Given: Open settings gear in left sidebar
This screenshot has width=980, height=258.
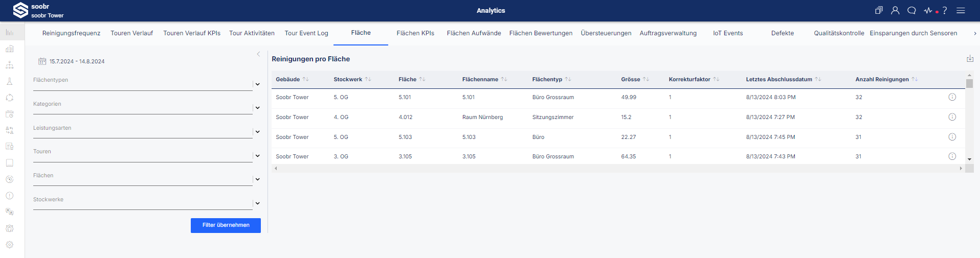Looking at the screenshot, I should pos(9,245).
